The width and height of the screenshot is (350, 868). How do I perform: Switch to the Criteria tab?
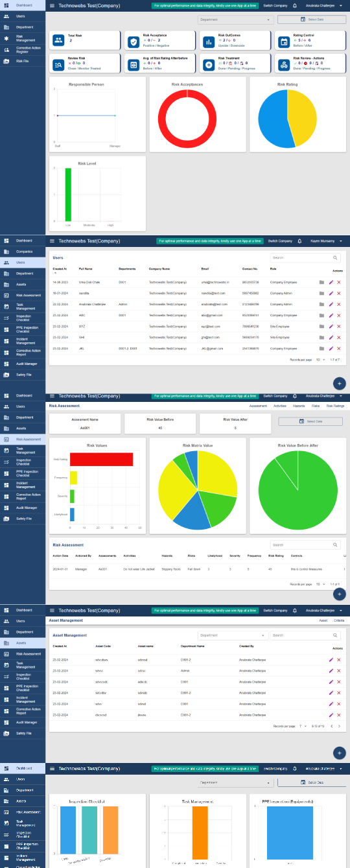click(x=339, y=620)
